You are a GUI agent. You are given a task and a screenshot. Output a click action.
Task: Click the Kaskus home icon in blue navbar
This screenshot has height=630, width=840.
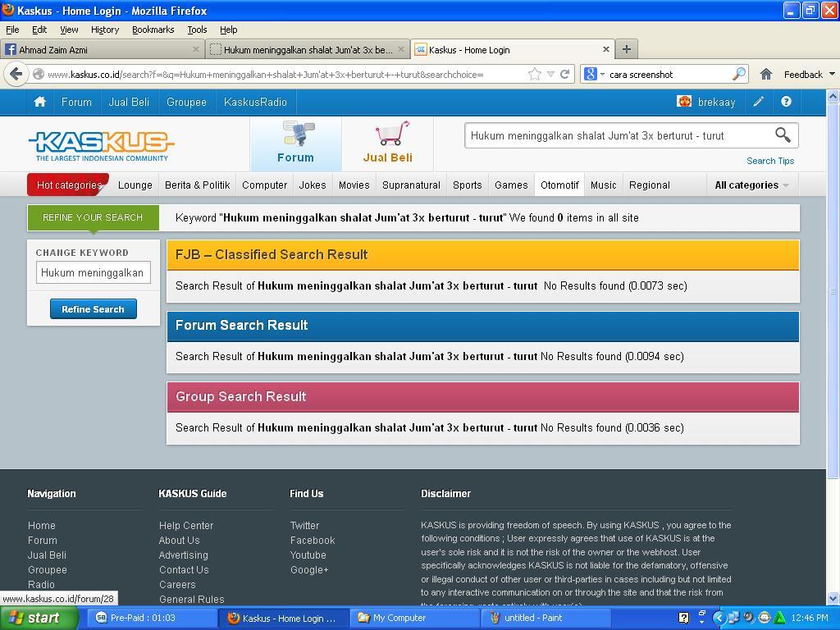pyautogui.click(x=39, y=102)
